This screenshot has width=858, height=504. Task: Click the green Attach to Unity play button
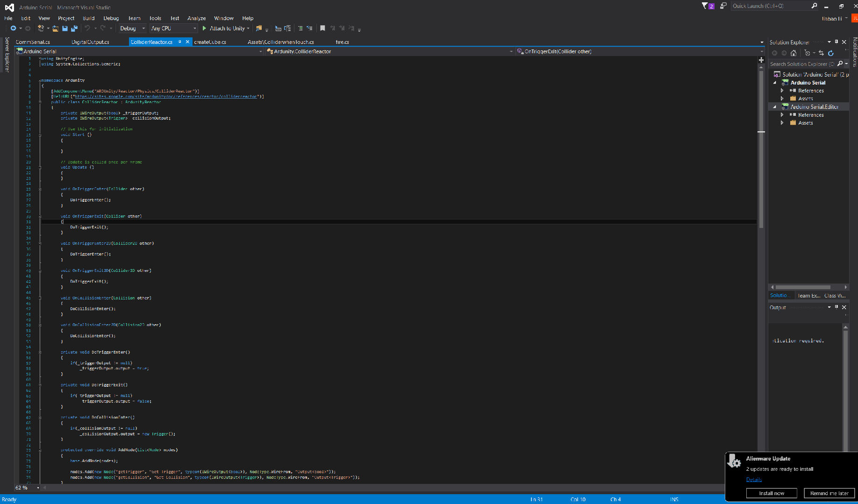tap(204, 28)
